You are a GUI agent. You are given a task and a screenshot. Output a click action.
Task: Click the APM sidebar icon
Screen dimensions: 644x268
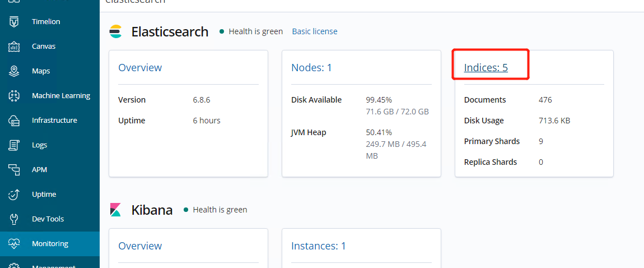click(14, 170)
